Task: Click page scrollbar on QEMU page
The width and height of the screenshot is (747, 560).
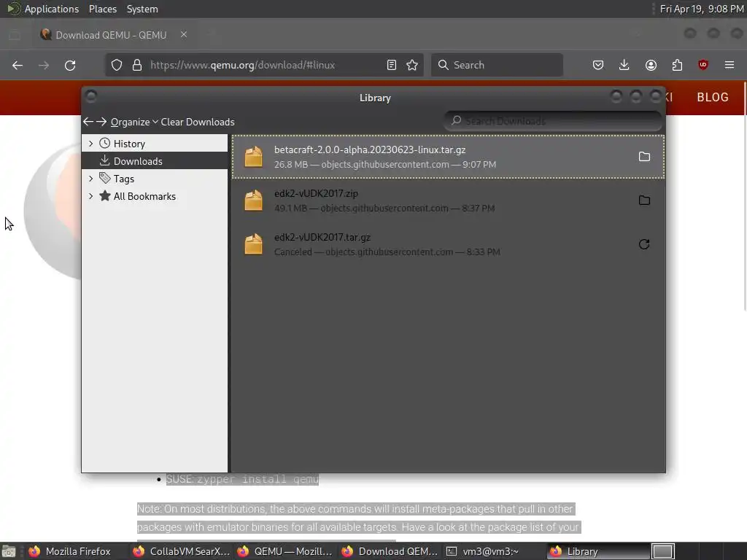Action: (x=744, y=196)
